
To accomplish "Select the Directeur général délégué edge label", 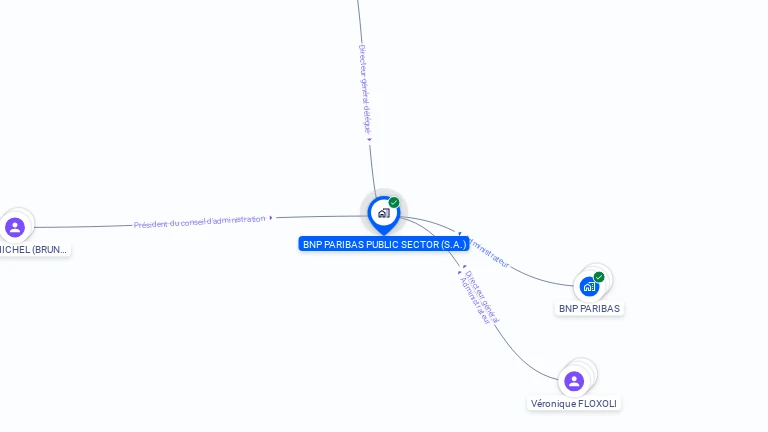I will 364,89.
